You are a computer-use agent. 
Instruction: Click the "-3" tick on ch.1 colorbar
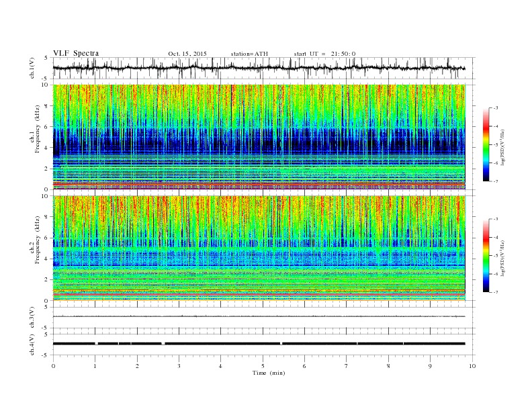point(495,108)
